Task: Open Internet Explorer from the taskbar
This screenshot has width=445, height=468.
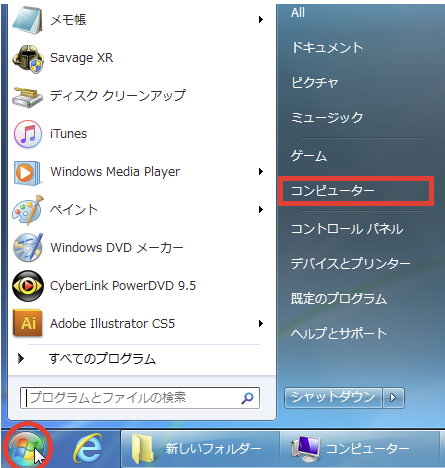Action: [x=87, y=448]
